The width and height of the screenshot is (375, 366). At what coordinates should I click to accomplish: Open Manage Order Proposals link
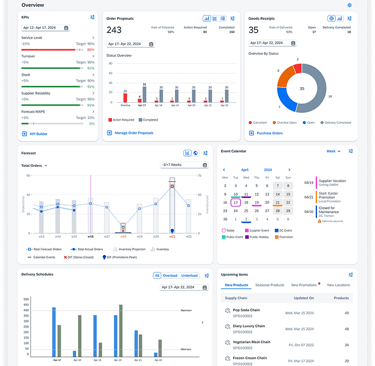[130, 133]
